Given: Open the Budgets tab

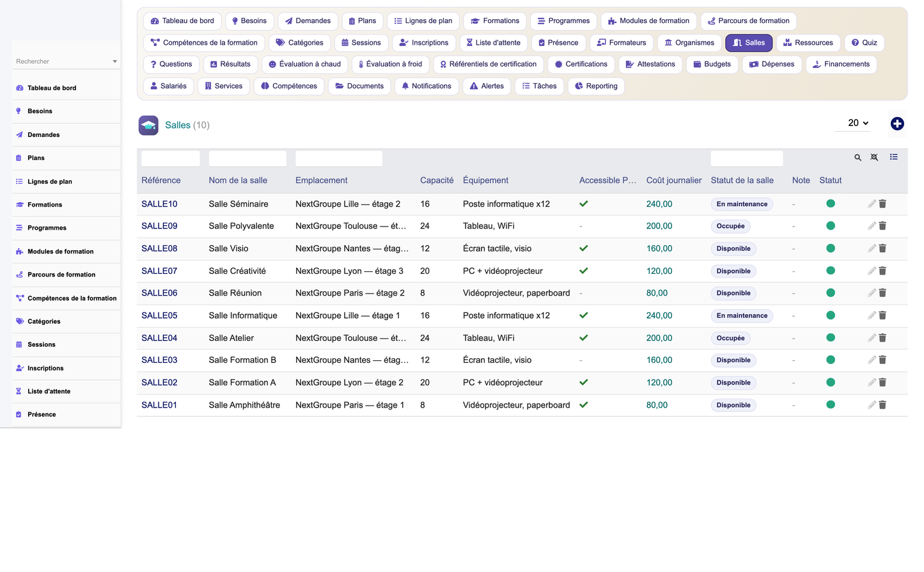Looking at the screenshot, I should click(712, 65).
